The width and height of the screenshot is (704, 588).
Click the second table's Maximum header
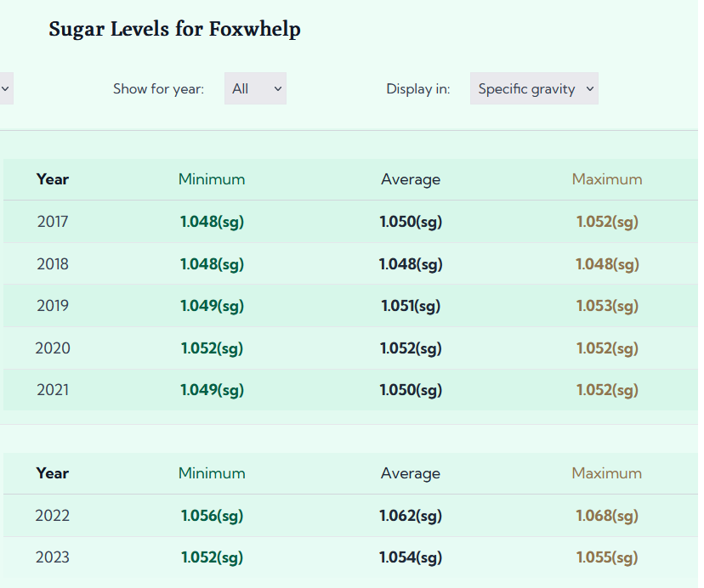tap(607, 473)
